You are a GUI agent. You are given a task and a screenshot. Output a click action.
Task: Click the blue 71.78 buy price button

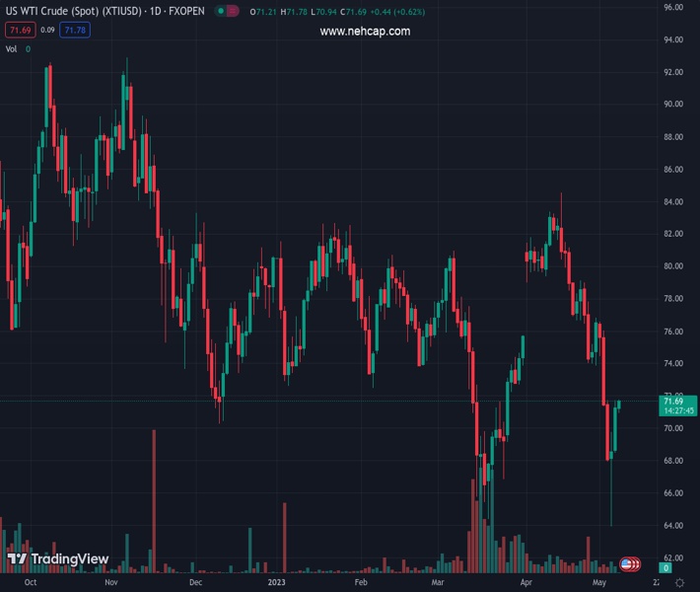click(x=75, y=30)
